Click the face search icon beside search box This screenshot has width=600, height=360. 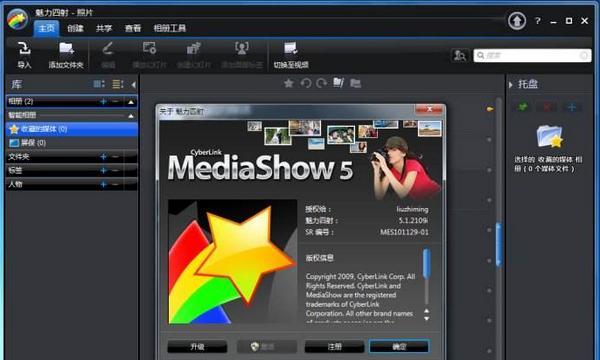459,56
